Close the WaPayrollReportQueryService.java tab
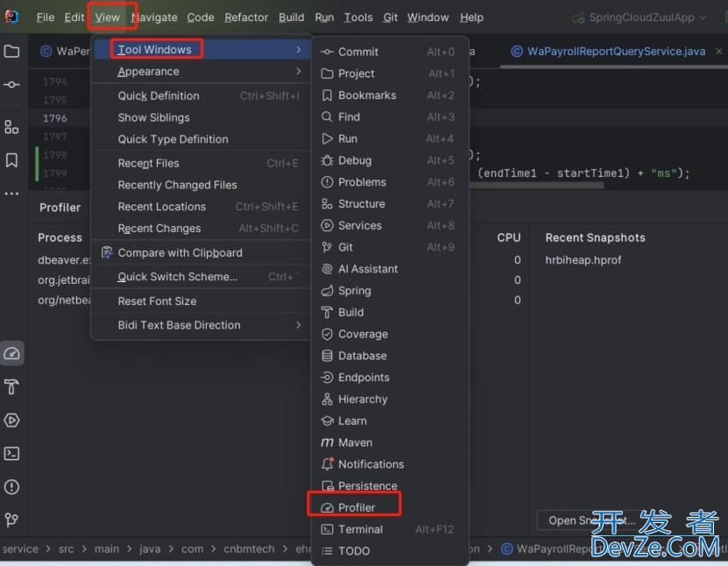Screen dimensions: 728x566 718,51
